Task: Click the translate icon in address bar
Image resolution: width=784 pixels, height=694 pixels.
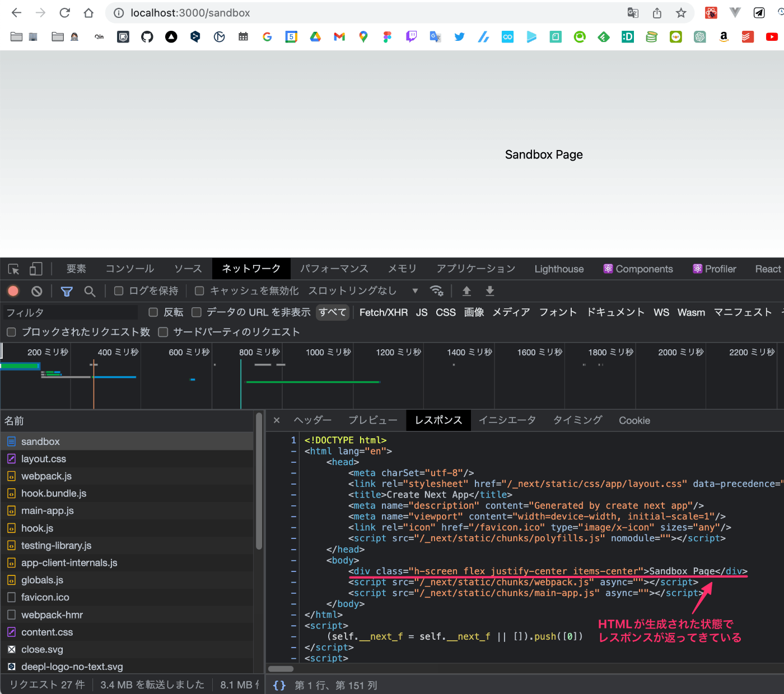Action: (633, 13)
